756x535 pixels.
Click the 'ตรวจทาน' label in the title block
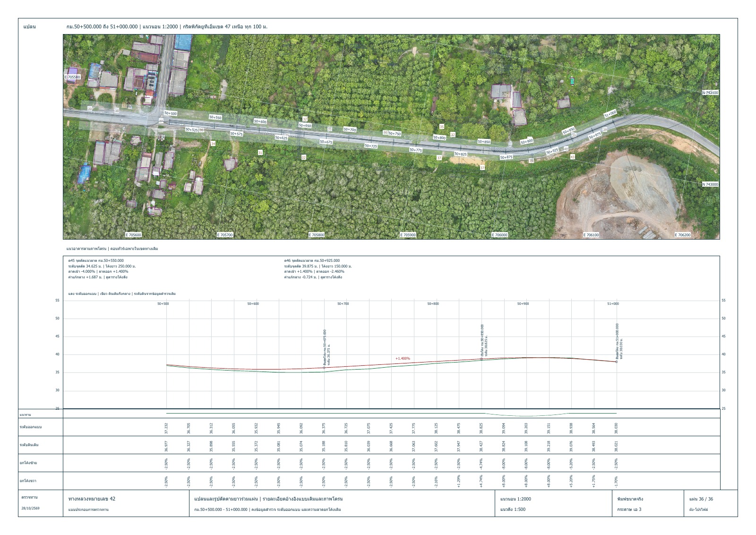click(x=29, y=498)
